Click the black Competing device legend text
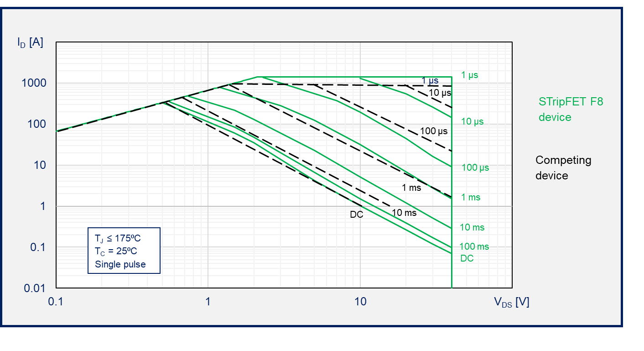The width and height of the screenshot is (644, 351). coord(563,168)
